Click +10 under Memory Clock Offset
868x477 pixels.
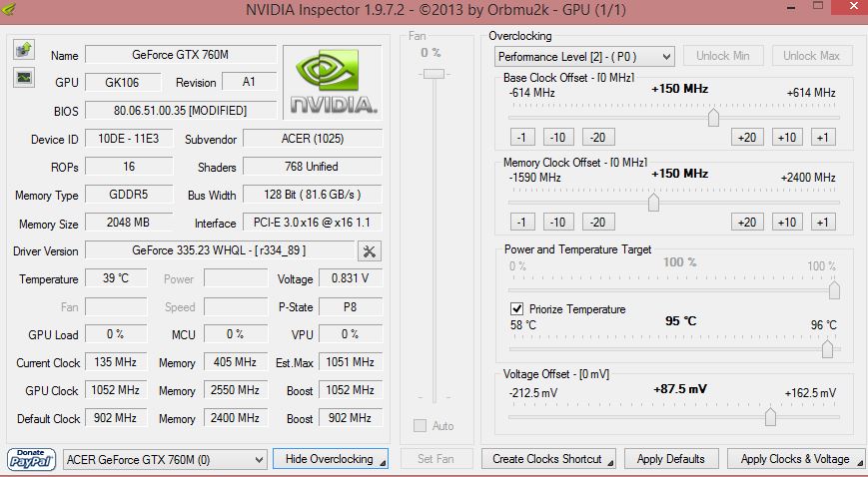[787, 222]
